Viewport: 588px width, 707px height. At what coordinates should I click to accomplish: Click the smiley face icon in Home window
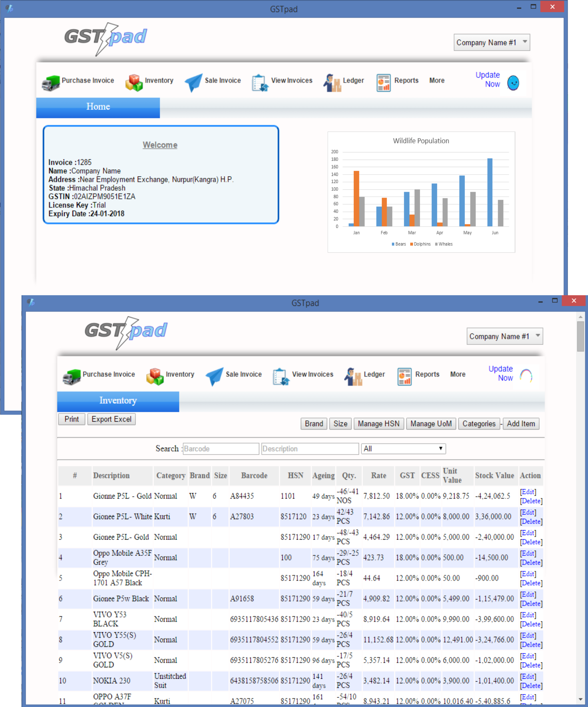pyautogui.click(x=513, y=83)
